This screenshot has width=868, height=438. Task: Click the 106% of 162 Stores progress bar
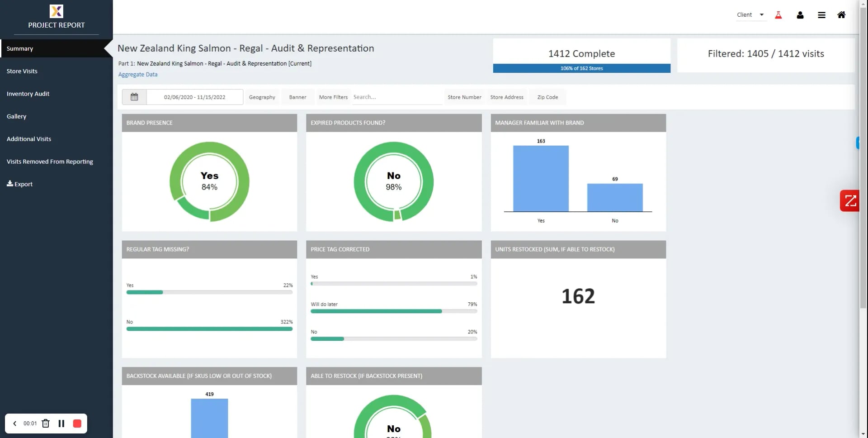pyautogui.click(x=581, y=68)
